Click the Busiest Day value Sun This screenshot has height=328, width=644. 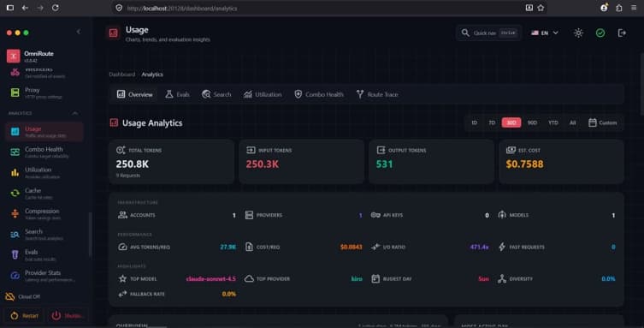click(483, 278)
